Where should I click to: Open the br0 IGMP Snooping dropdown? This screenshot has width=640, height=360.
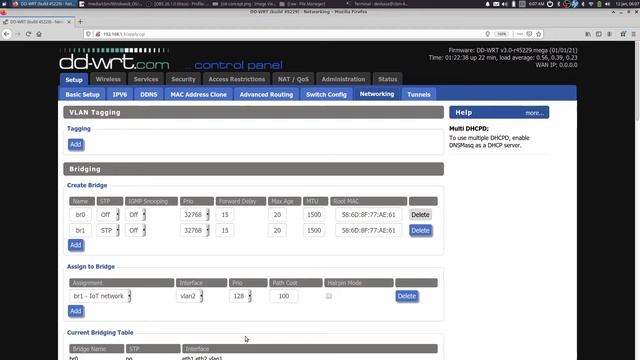pyautogui.click(x=135, y=215)
